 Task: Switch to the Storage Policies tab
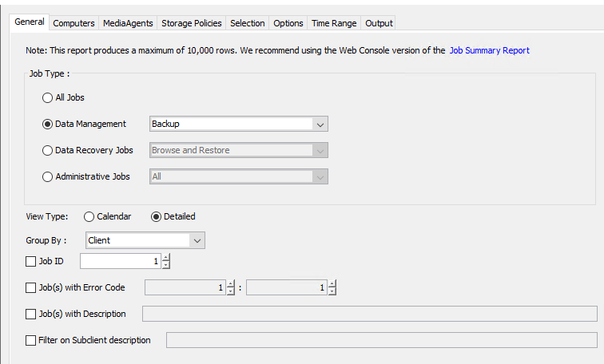coord(192,23)
